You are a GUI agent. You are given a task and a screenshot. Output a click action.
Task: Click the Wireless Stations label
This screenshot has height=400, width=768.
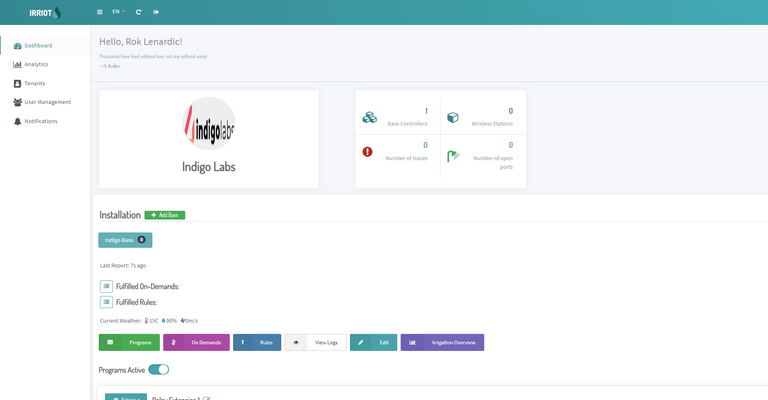[x=492, y=124]
